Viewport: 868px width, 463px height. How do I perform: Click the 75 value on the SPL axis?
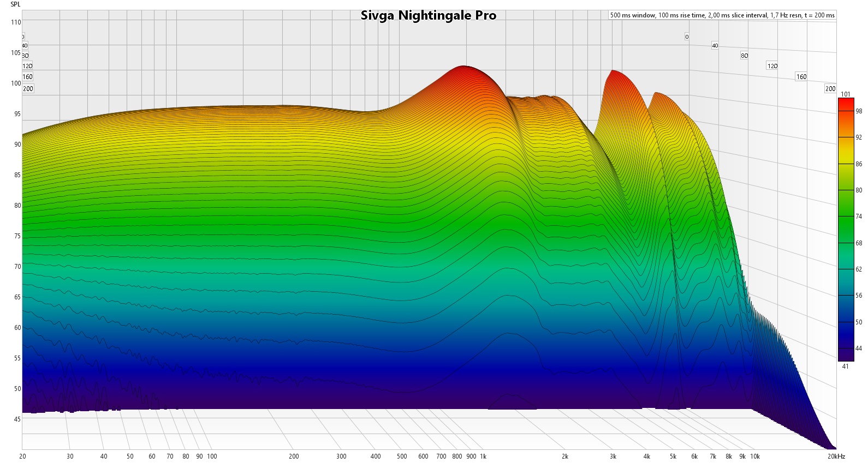click(17, 236)
